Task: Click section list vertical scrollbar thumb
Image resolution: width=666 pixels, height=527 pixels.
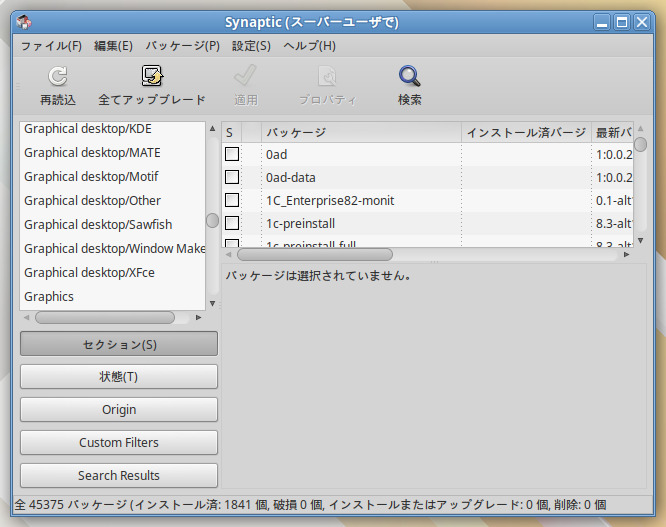Action: pyautogui.click(x=212, y=220)
